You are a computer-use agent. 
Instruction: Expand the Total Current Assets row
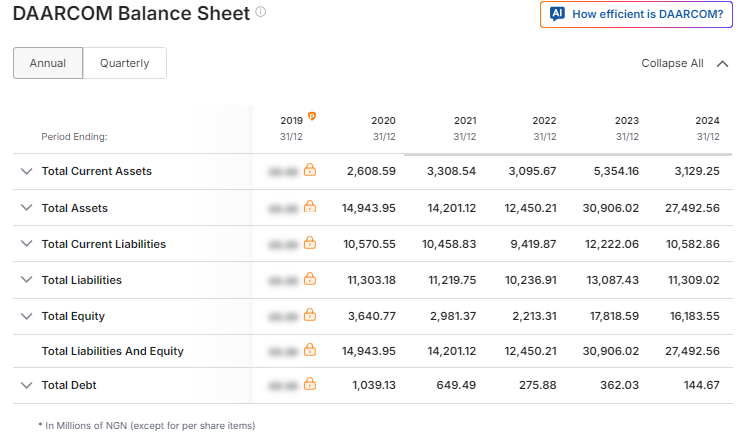27,171
